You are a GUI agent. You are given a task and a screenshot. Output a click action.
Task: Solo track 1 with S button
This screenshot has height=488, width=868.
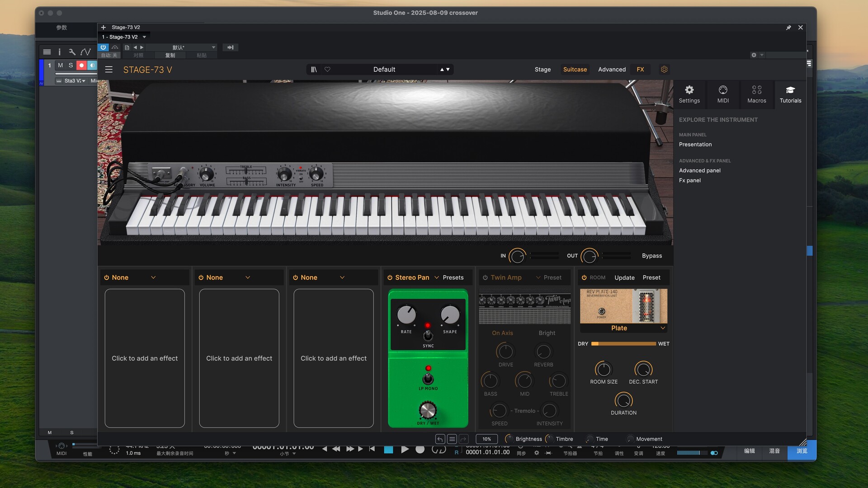(71, 66)
